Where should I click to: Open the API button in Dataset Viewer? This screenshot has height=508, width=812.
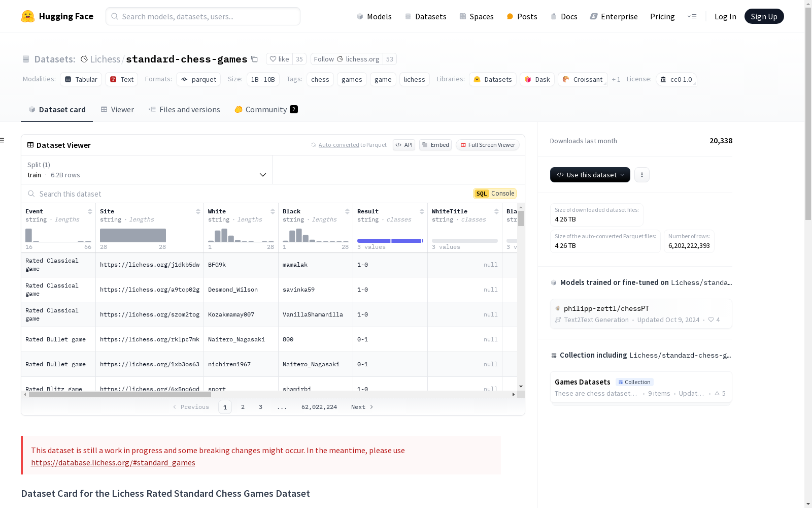pyautogui.click(x=404, y=145)
